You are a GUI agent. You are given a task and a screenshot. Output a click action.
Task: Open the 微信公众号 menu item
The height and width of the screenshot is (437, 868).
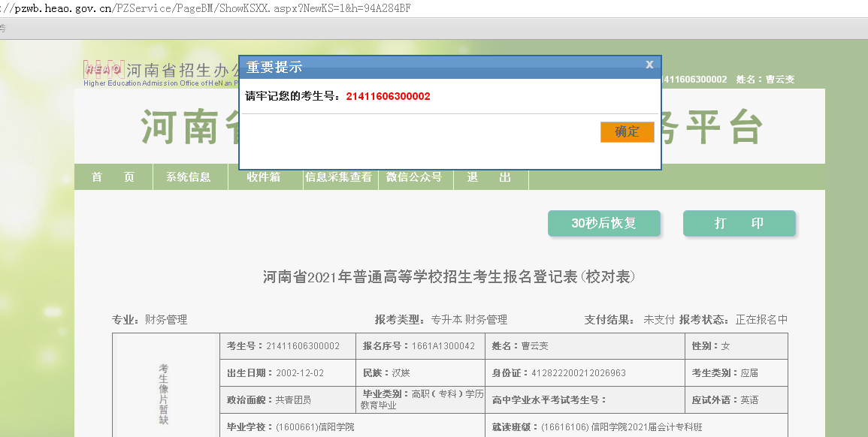pyautogui.click(x=414, y=177)
